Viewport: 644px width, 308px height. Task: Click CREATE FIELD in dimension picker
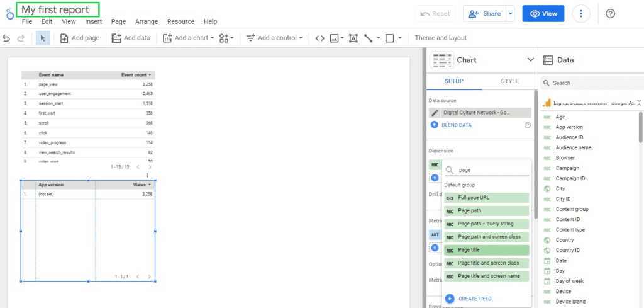[x=474, y=299]
